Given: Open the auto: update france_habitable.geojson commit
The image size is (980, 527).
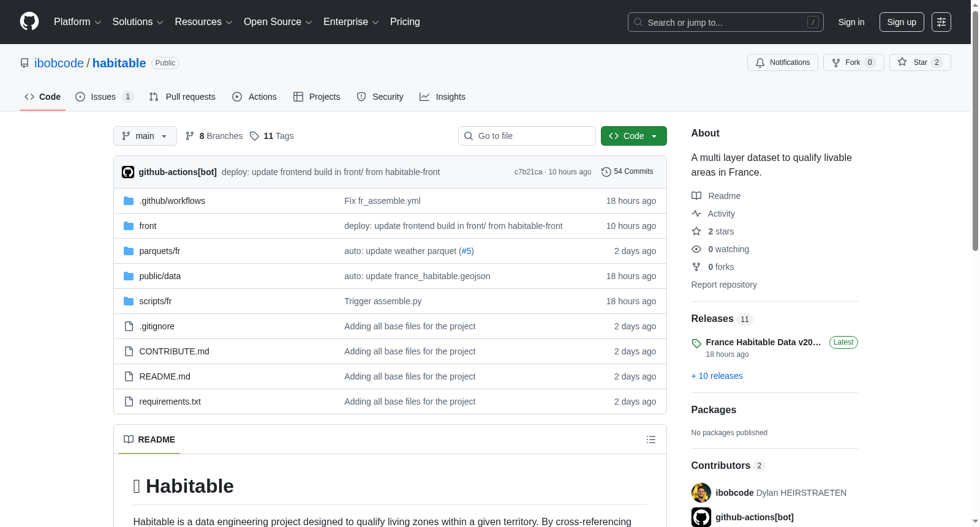Looking at the screenshot, I should [417, 276].
